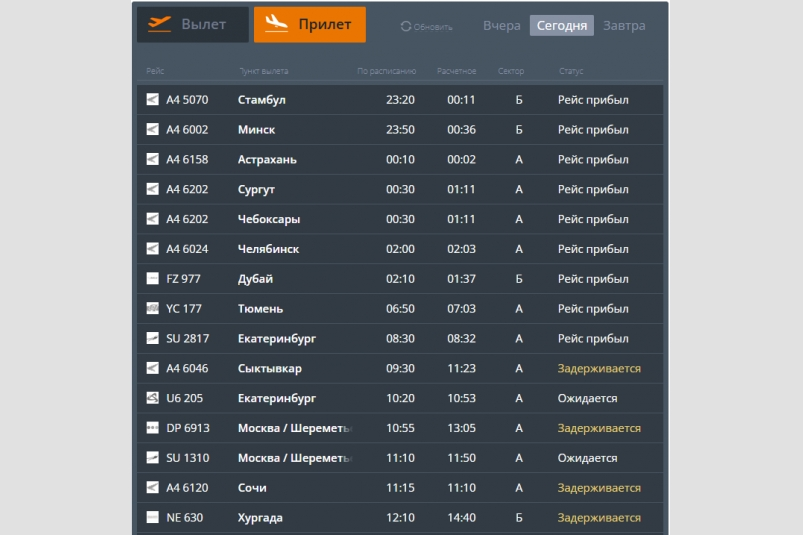Open the Стамбул flight row
The height and width of the screenshot is (535, 803).
[400, 100]
